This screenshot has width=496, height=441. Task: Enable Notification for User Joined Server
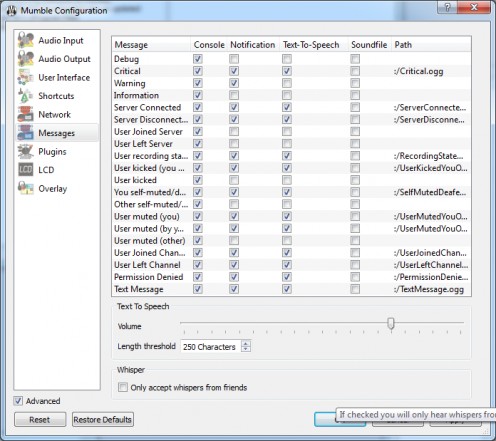pos(234,132)
